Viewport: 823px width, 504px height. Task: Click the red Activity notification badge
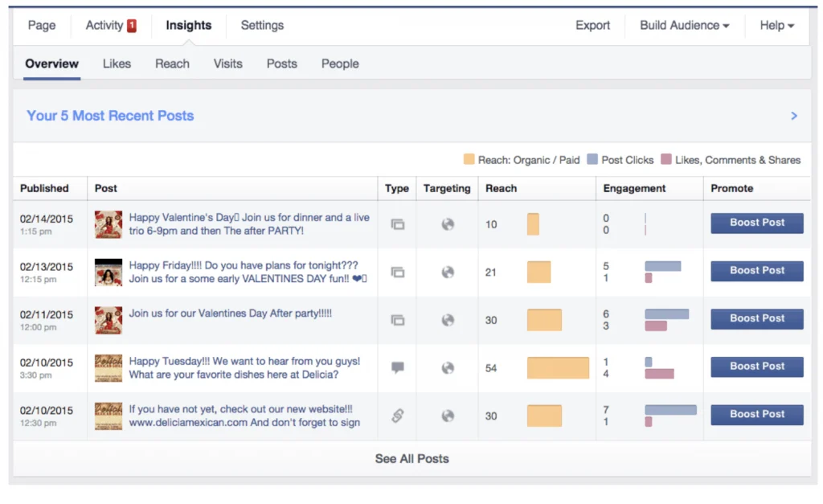[132, 25]
